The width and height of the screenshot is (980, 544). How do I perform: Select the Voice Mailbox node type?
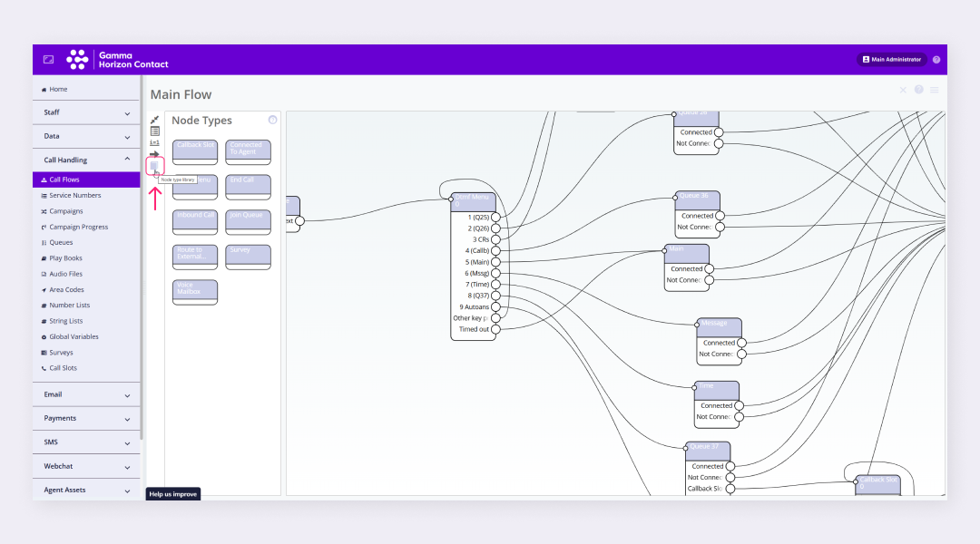pos(195,292)
